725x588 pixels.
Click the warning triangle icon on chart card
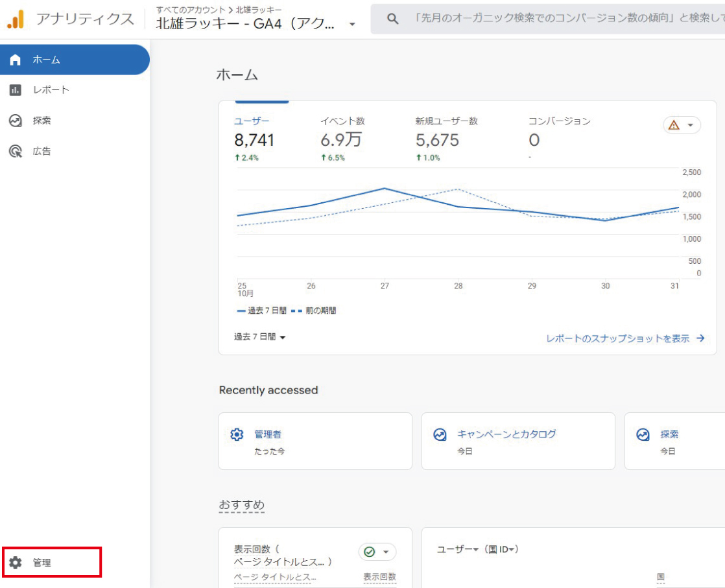pos(674,125)
